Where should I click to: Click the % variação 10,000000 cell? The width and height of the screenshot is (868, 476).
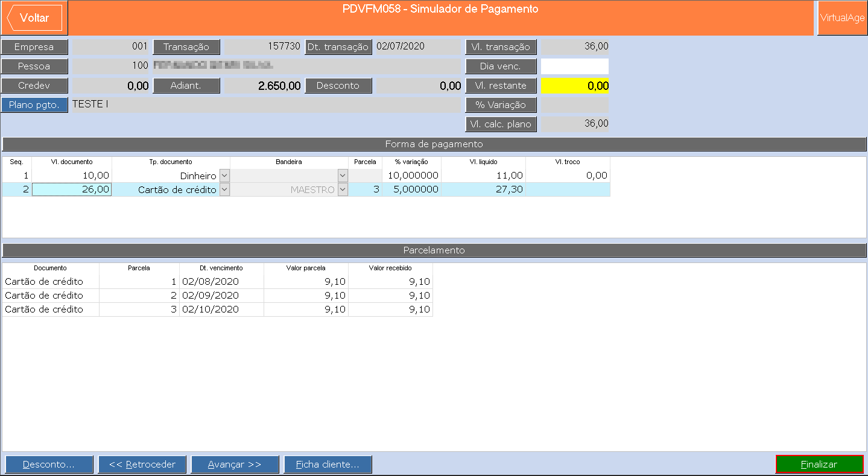pyautogui.click(x=412, y=176)
